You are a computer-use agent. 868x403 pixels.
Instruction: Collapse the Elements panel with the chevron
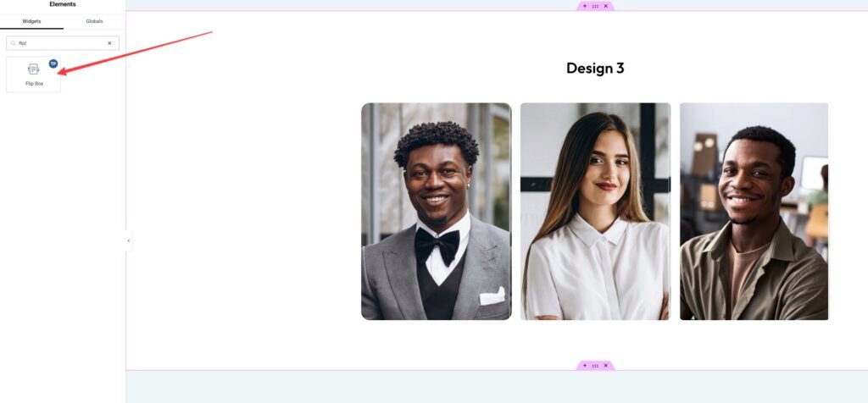(129, 240)
